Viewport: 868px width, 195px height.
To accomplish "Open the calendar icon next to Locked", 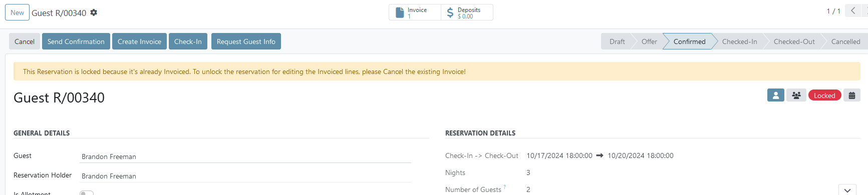I will click(852, 95).
